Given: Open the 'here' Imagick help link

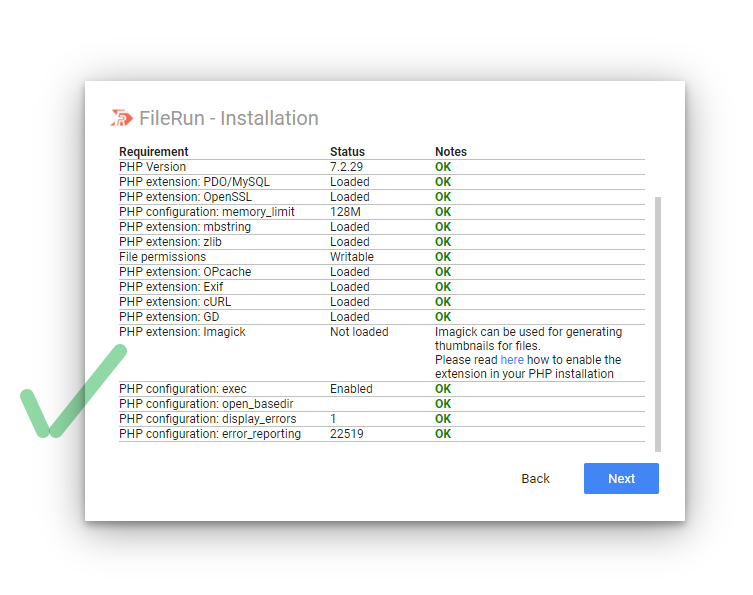Looking at the screenshot, I should pos(512,360).
